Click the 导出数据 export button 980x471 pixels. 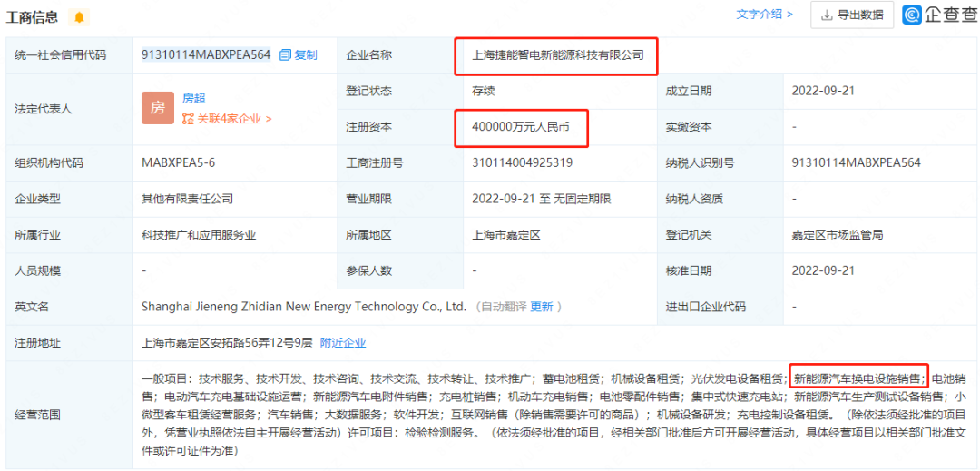click(x=852, y=15)
